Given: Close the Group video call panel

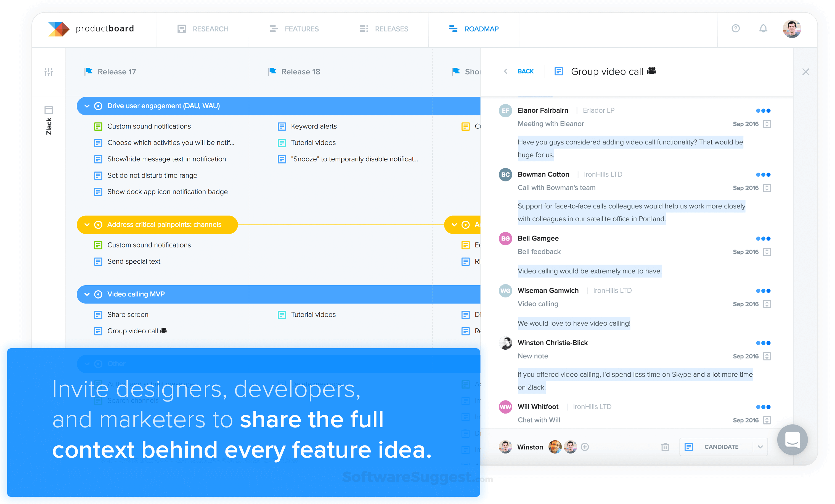Looking at the screenshot, I should tap(805, 72).
